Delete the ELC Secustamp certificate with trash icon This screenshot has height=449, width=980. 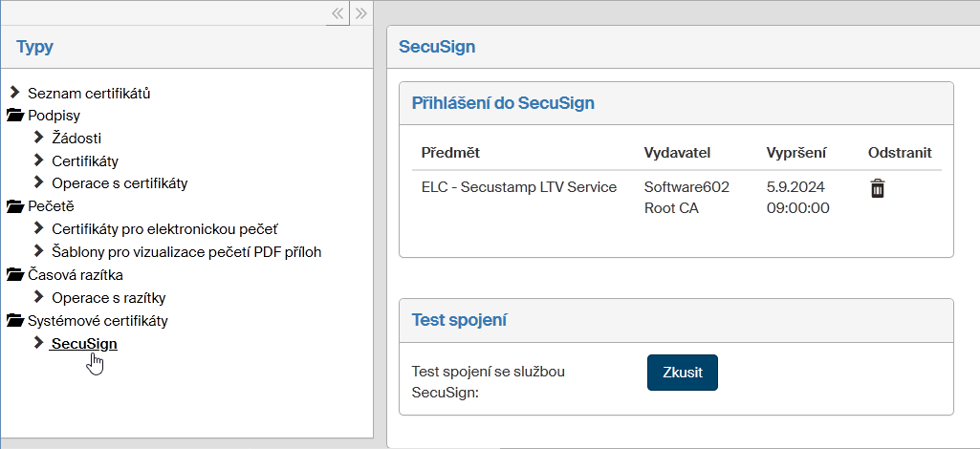pyautogui.click(x=877, y=188)
